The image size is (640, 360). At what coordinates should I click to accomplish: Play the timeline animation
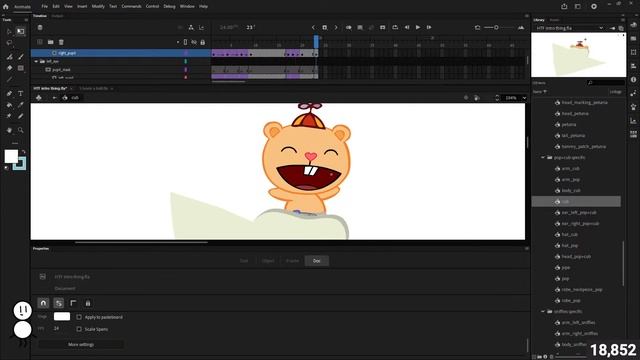418,27
